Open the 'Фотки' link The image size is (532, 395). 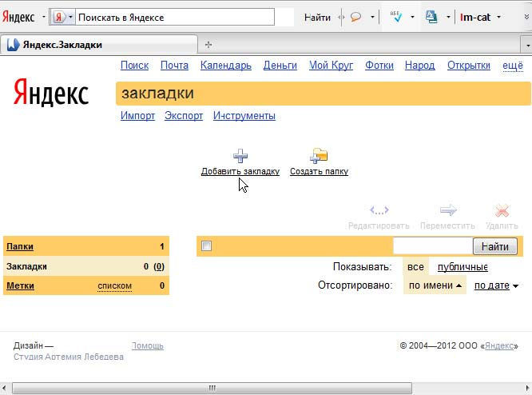click(x=379, y=66)
